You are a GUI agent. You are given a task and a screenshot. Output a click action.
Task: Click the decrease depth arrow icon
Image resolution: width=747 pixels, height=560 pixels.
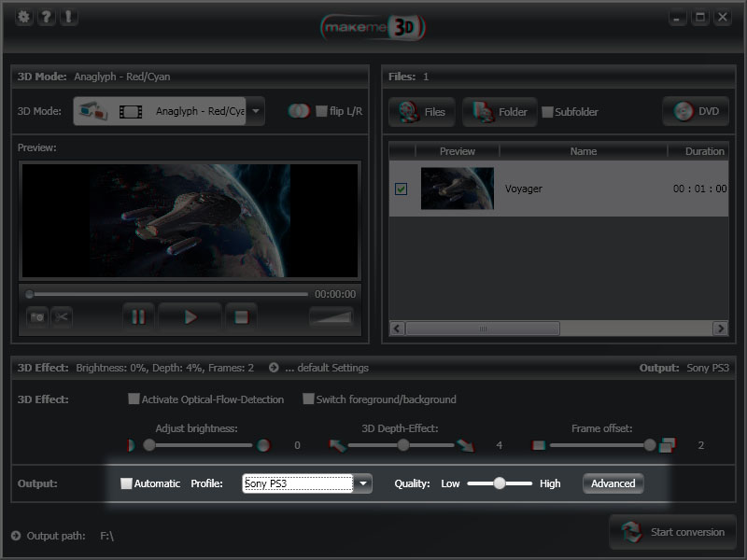click(x=337, y=446)
